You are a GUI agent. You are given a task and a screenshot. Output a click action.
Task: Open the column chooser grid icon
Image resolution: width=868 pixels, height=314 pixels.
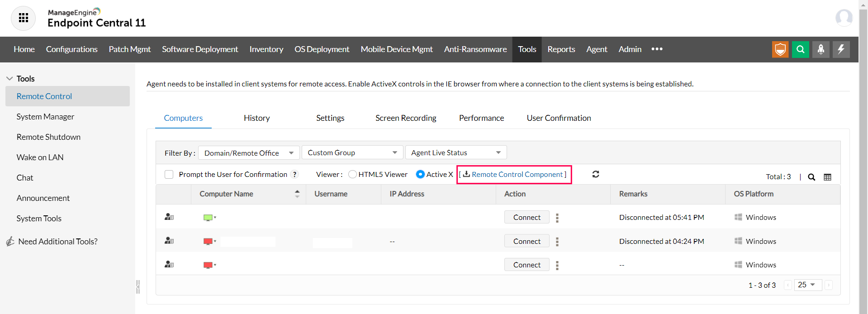click(827, 177)
